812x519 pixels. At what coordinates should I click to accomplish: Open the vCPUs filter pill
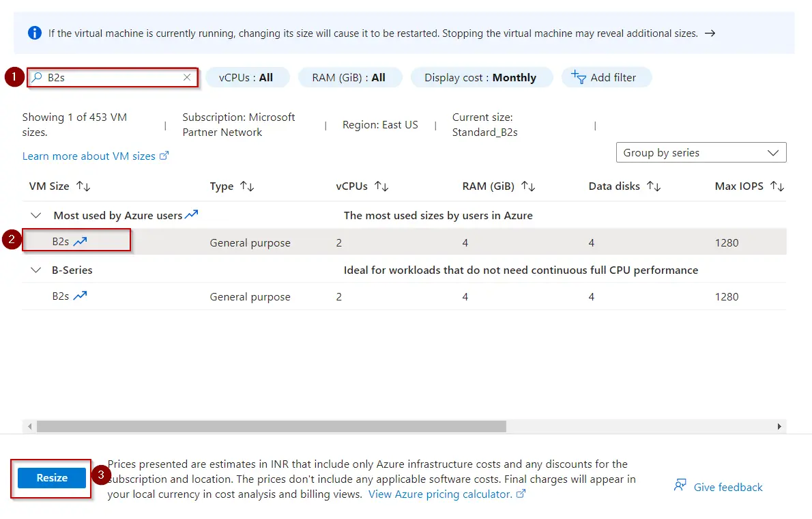coord(246,78)
